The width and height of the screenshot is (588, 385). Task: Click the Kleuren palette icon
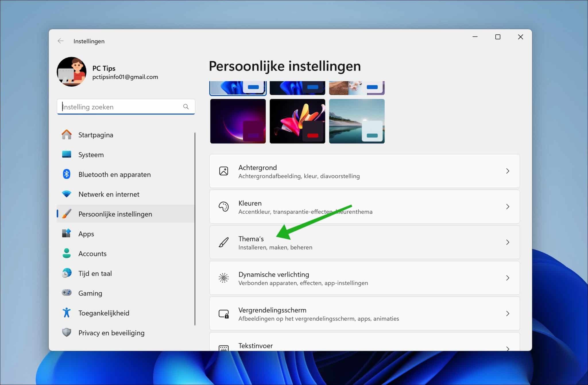[x=223, y=207]
